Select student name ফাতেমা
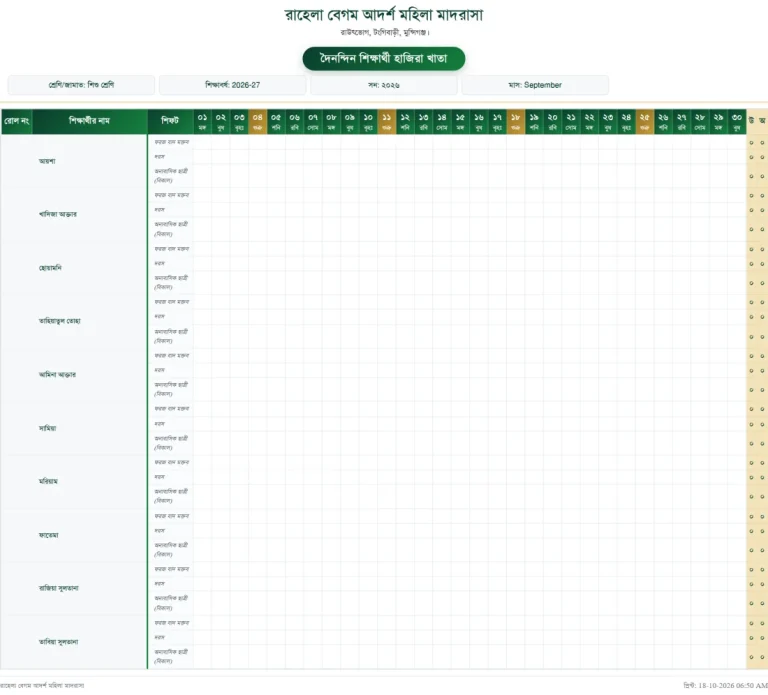Screen dimensions: 768x695 tap(48, 535)
